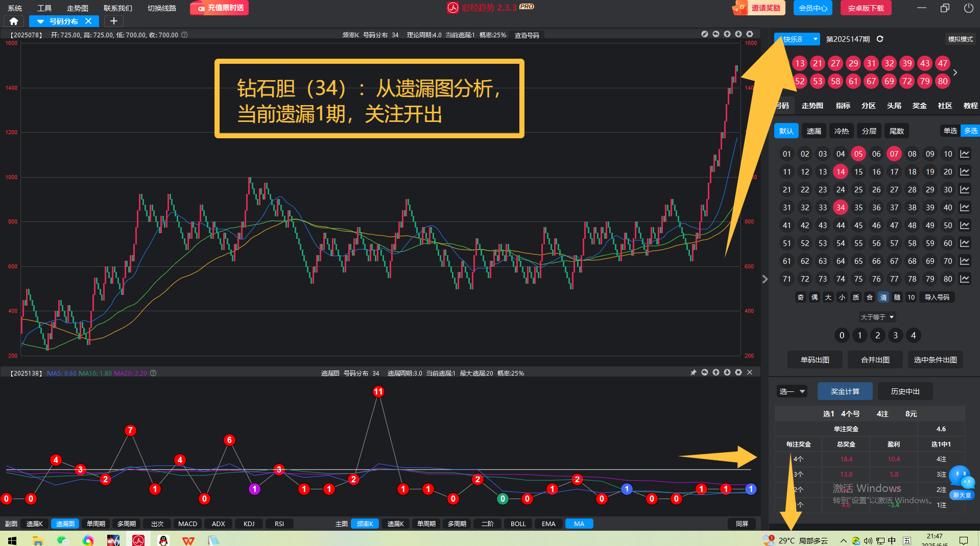Switch to the 指标 tab in right panel
The height and width of the screenshot is (546, 980).
click(x=843, y=106)
